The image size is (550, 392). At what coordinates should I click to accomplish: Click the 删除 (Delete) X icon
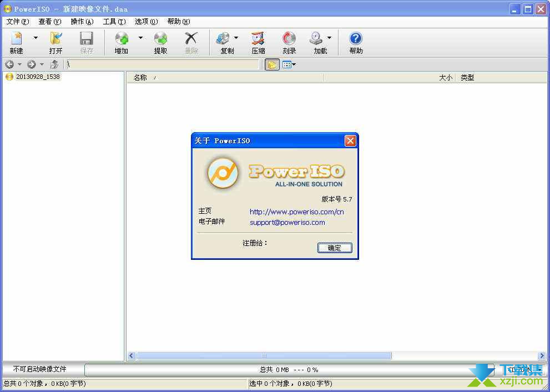[191, 39]
